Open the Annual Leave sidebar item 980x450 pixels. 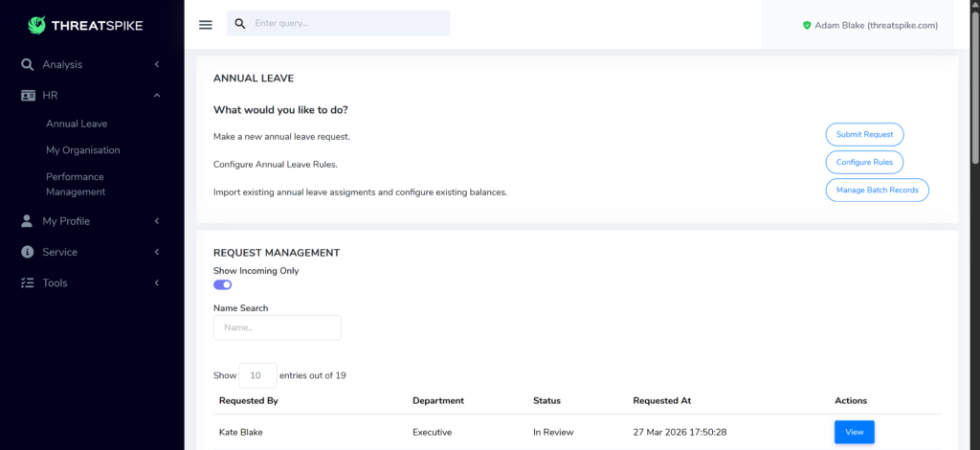click(x=77, y=124)
